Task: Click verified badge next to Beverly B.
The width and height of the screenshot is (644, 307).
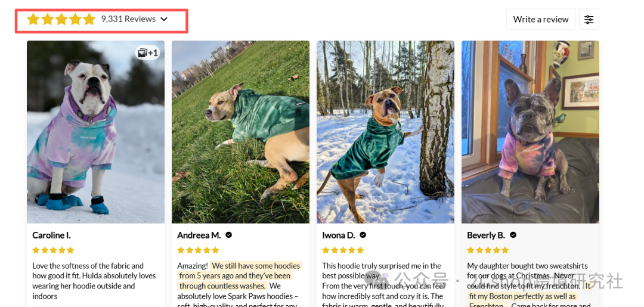Action: coord(513,235)
